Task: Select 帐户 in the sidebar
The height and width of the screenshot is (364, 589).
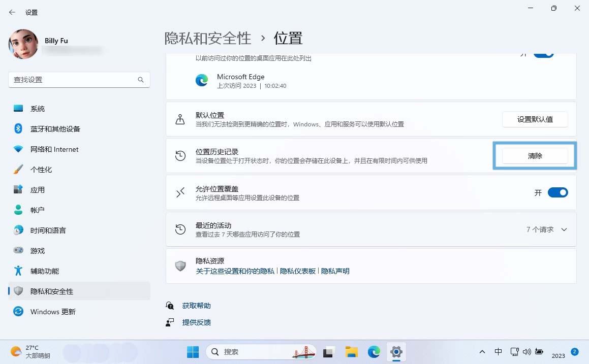Action: 37,210
